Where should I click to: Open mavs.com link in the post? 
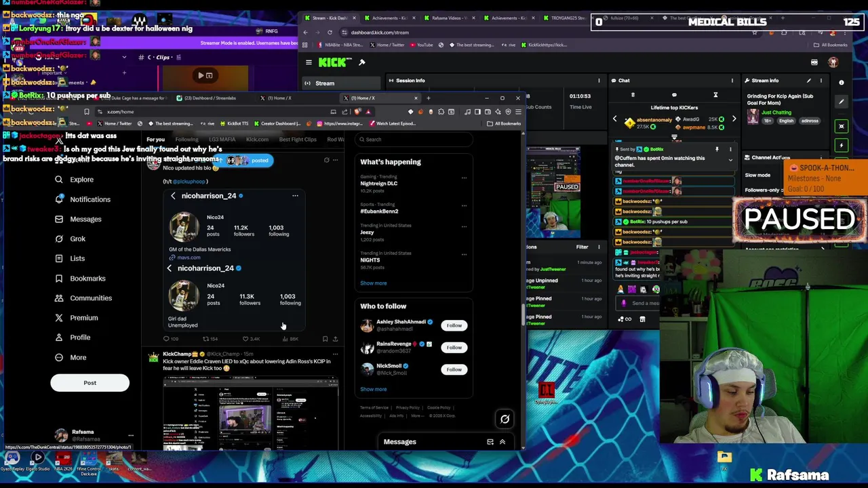(189, 258)
